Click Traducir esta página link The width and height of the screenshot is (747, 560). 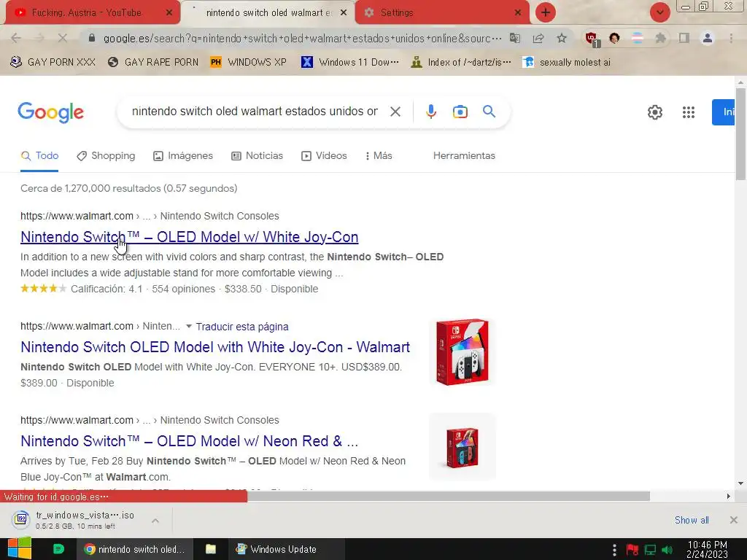tap(242, 327)
